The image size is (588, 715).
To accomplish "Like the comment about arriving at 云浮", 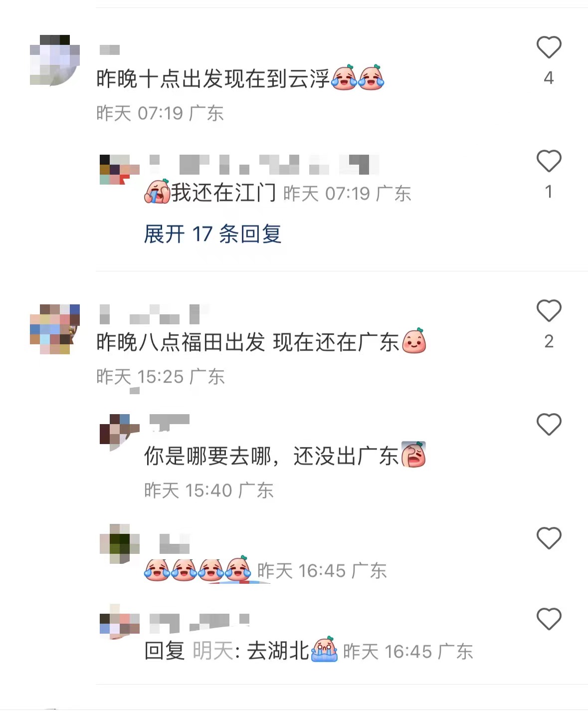I will [549, 47].
